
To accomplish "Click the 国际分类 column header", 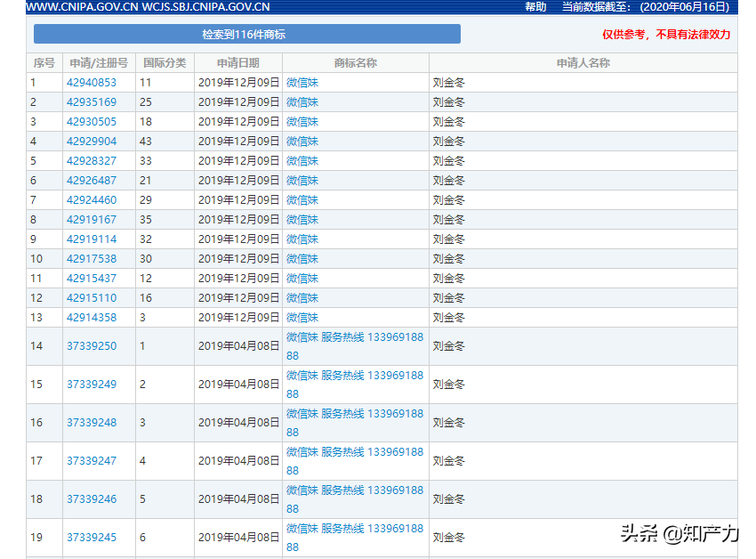I will [x=165, y=63].
